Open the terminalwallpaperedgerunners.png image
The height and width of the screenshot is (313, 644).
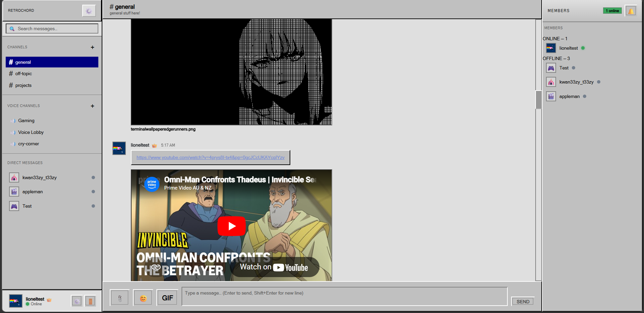(x=231, y=72)
